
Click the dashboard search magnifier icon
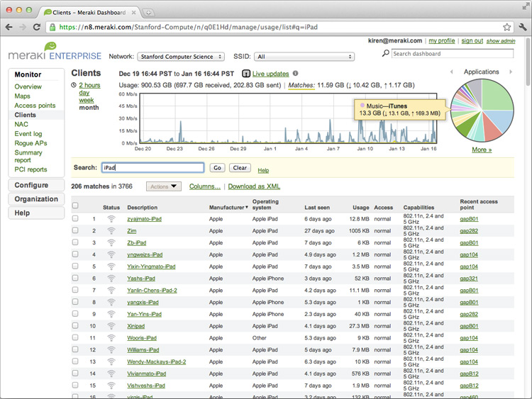385,53
